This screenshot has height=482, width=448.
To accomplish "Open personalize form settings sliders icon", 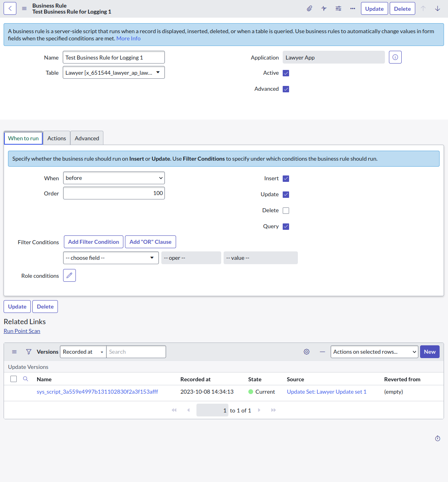I will (338, 8).
